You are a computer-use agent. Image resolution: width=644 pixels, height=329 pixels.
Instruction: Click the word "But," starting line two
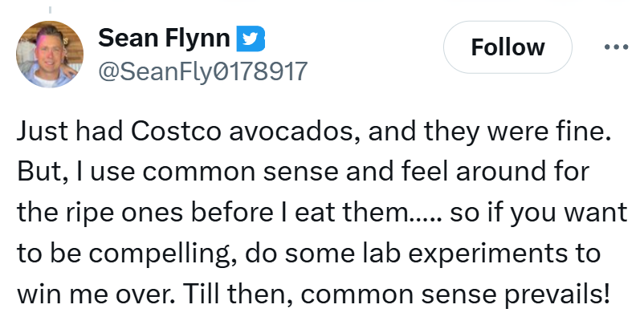(40, 173)
